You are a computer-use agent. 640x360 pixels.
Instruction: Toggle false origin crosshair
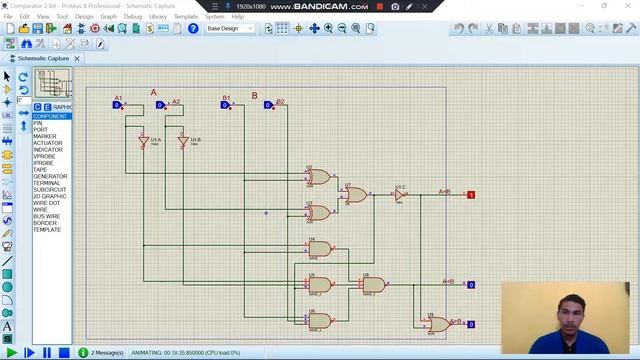(298, 29)
